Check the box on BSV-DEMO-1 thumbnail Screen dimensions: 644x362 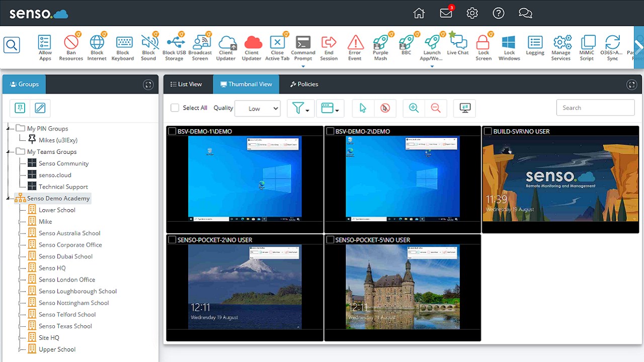(172, 131)
